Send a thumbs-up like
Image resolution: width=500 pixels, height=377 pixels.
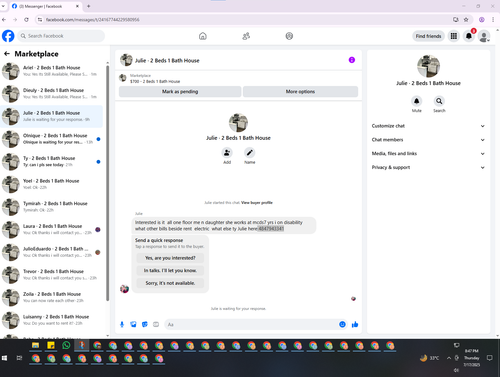pyautogui.click(x=355, y=324)
